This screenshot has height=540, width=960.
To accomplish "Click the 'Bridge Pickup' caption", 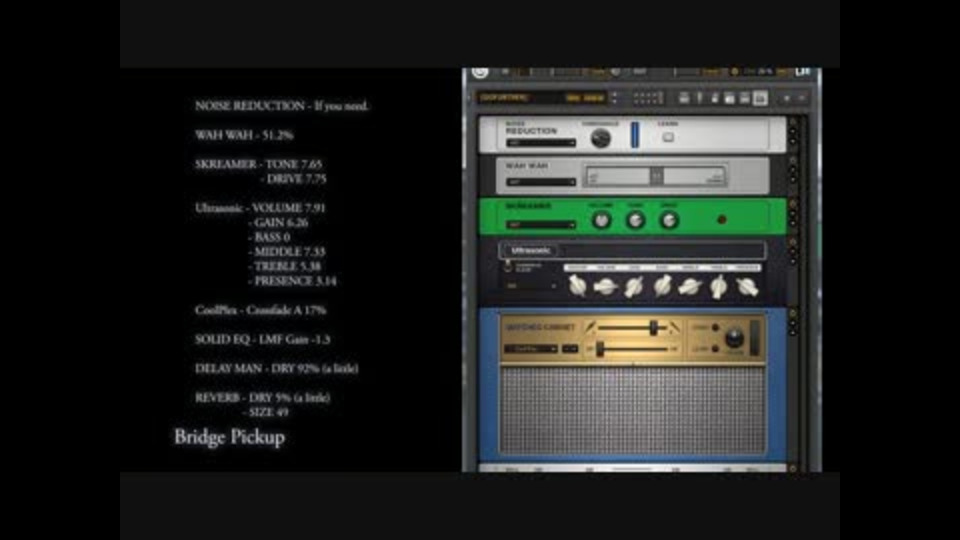I will click(x=230, y=438).
